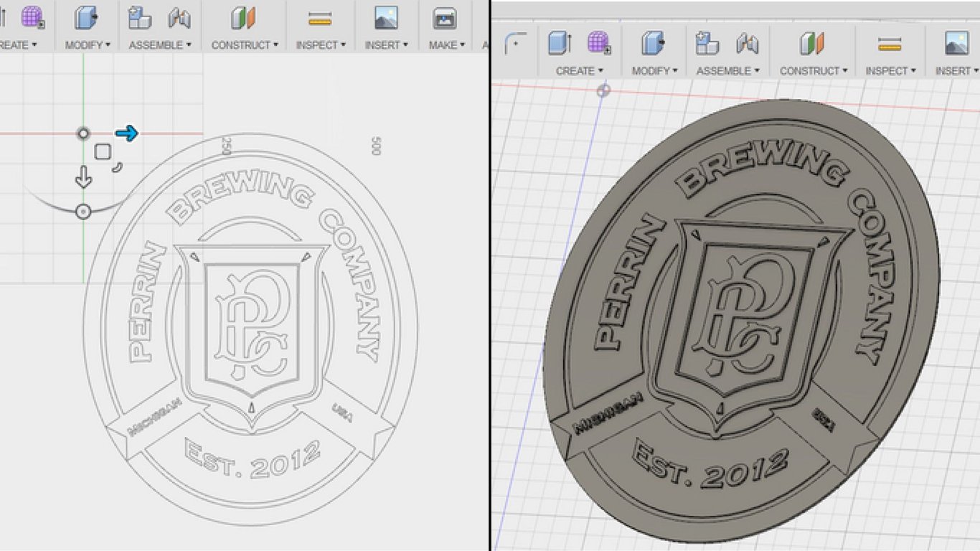Image resolution: width=980 pixels, height=551 pixels.
Task: Click the New Component icon in right window
Action: (707, 43)
